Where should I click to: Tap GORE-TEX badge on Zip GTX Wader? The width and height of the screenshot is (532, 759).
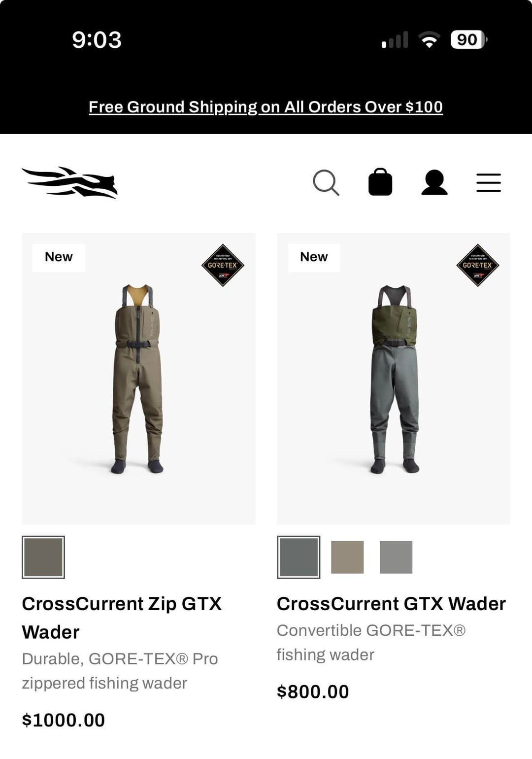pos(223,265)
